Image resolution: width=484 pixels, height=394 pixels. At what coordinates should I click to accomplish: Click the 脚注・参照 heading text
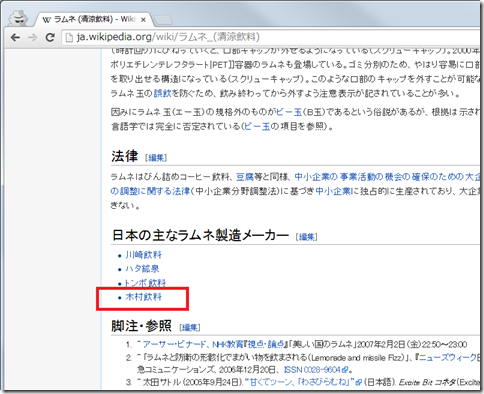pyautogui.click(x=141, y=326)
